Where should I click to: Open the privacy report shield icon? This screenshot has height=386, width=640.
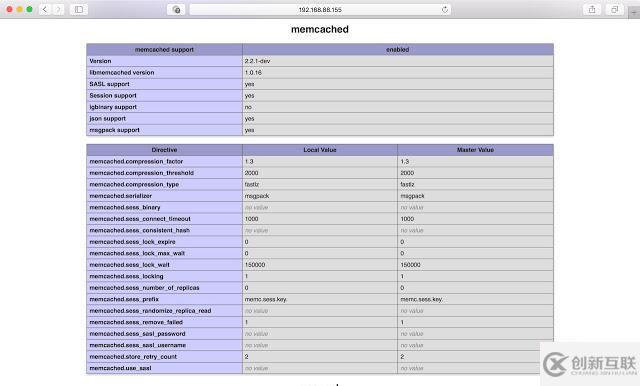pyautogui.click(x=176, y=9)
